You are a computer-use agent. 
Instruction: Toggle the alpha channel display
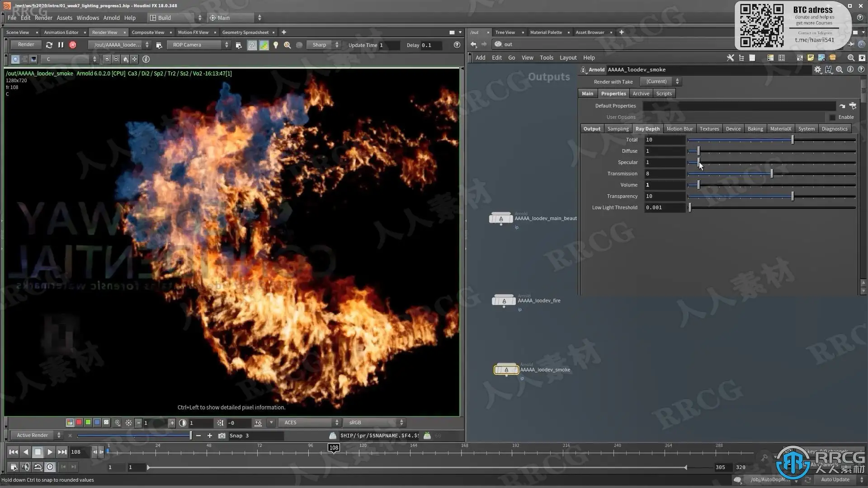[x=106, y=422]
